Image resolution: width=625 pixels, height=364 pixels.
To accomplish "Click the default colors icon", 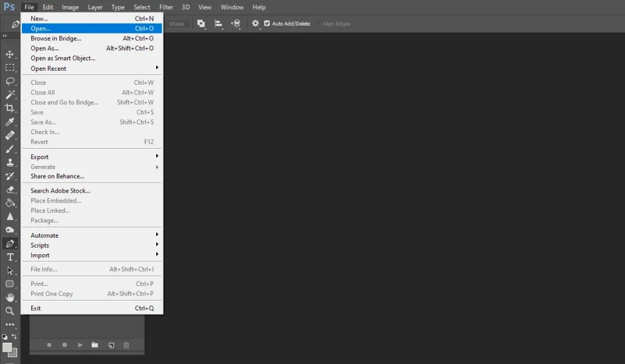I will point(5,337).
